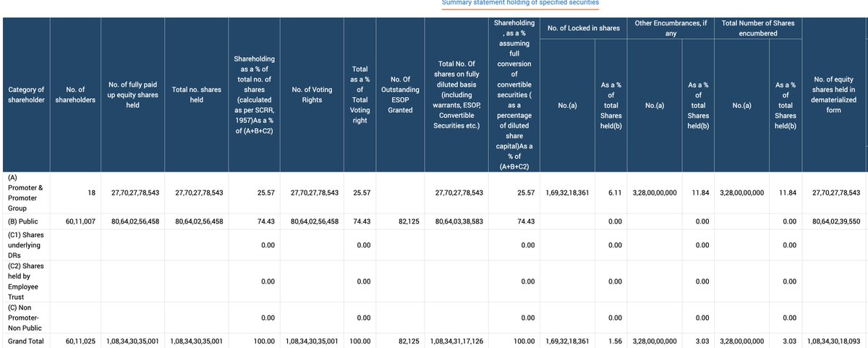
Task: Select dematerialized value 27,70,27,78,543 in Promoter row
Action: click(836, 192)
